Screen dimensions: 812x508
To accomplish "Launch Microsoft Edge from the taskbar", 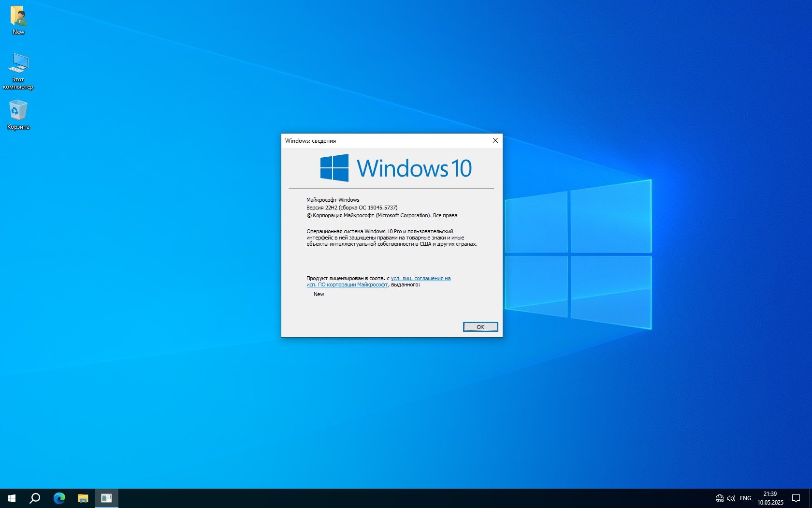I will [59, 498].
